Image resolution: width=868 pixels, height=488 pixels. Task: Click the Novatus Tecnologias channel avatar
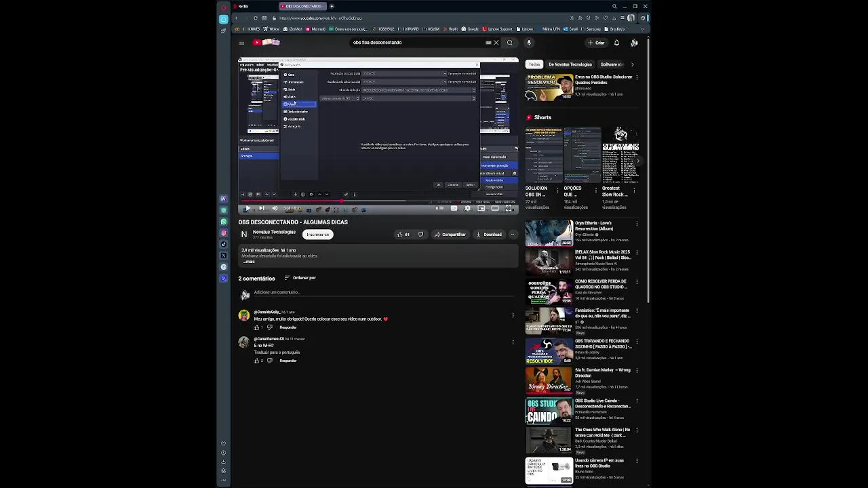pyautogui.click(x=244, y=235)
